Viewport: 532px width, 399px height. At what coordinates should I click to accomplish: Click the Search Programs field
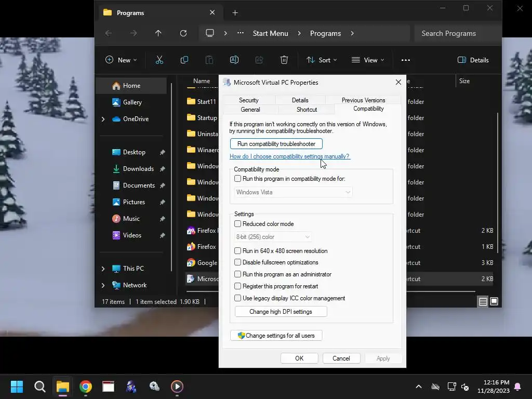[x=457, y=33]
